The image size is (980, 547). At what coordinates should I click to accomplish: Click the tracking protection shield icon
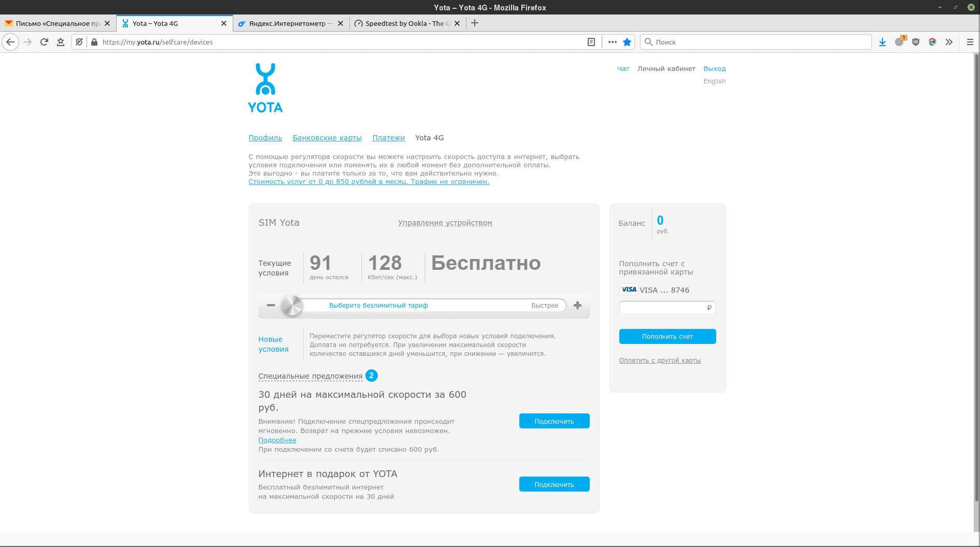pos(79,42)
